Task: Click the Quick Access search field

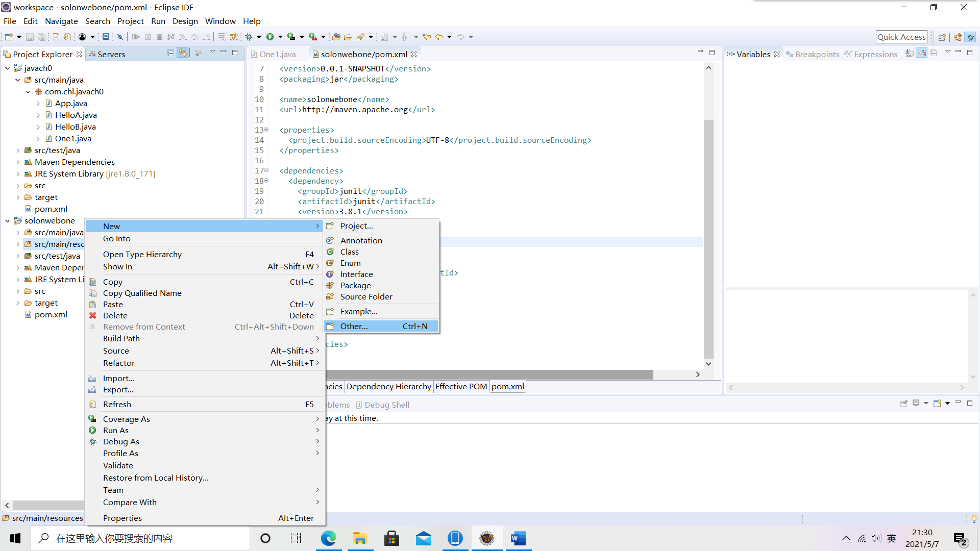Action: (x=901, y=36)
